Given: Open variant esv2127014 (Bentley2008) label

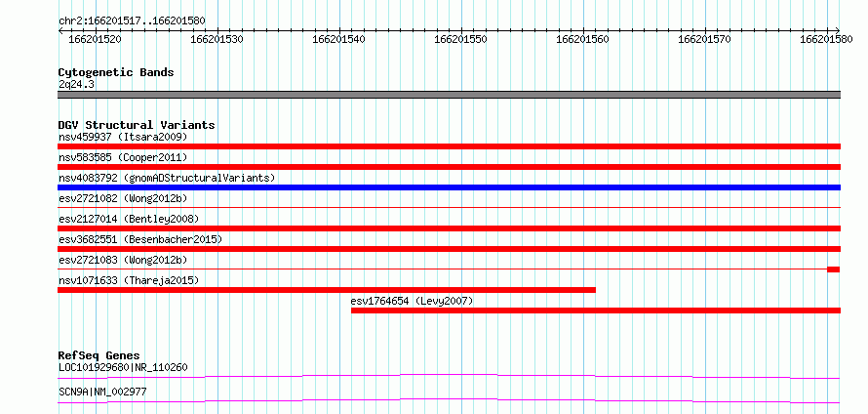Looking at the screenshot, I should coord(129,219).
